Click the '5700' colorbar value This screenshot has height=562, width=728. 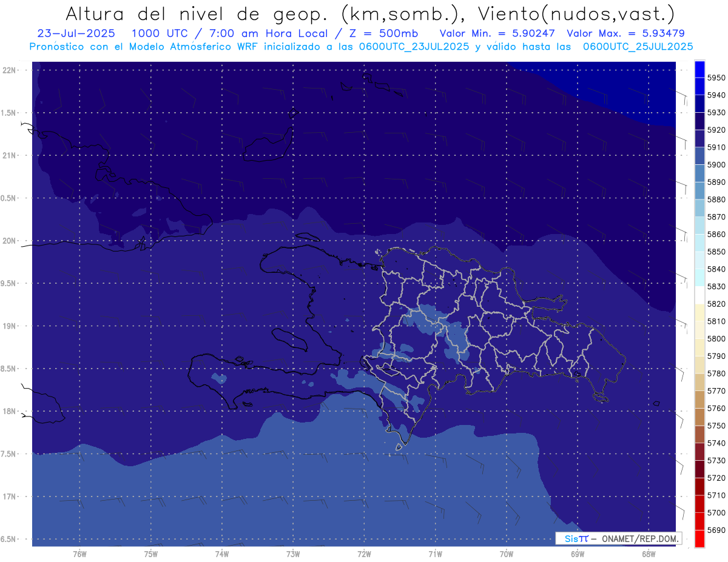click(x=716, y=512)
